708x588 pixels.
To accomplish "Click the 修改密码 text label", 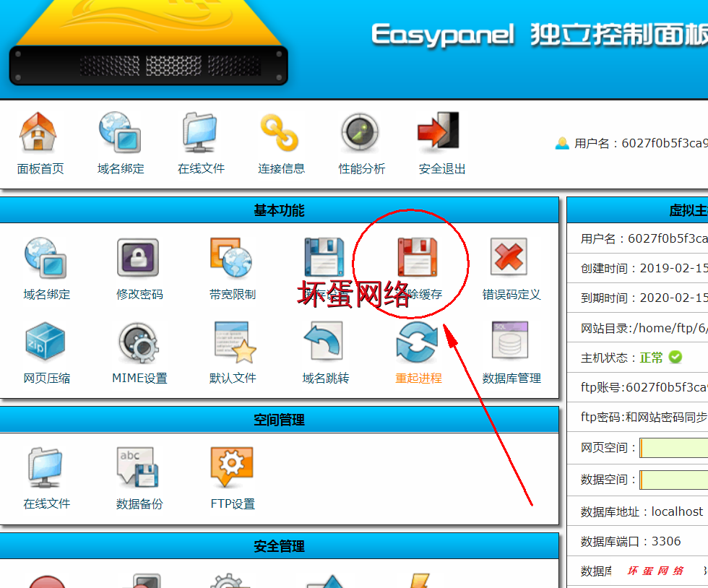I will coord(139,295).
